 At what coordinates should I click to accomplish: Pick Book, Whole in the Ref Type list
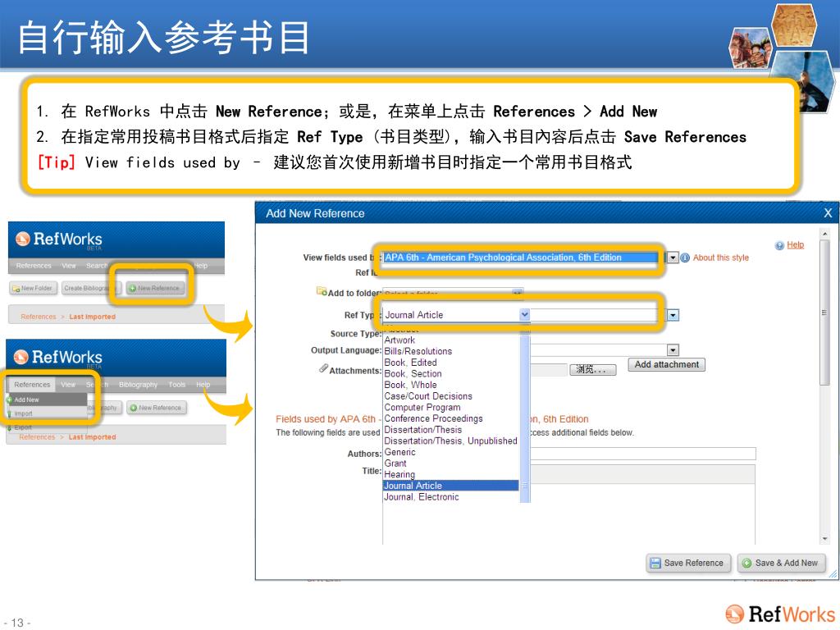[410, 386]
